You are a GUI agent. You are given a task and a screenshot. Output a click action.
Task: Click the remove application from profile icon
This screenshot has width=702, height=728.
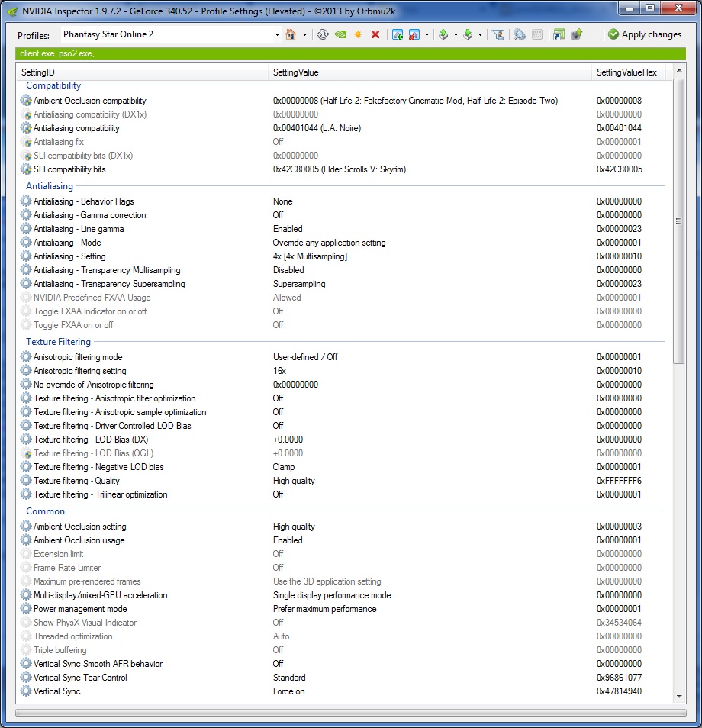click(x=414, y=34)
